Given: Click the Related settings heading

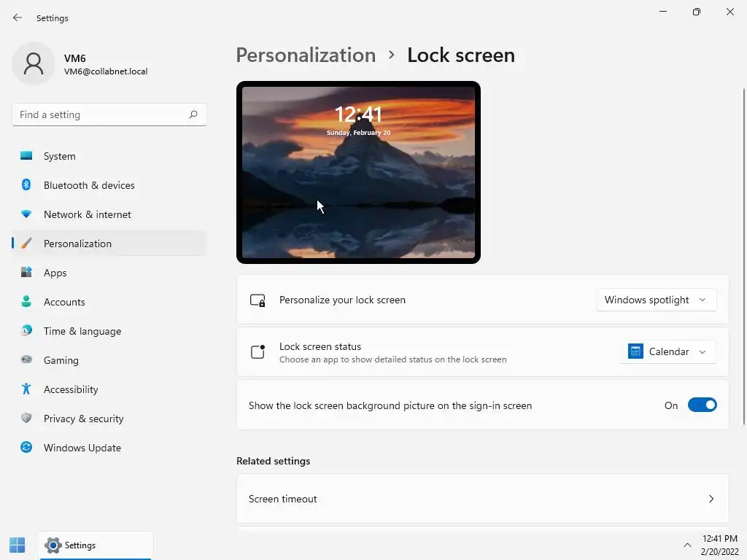Looking at the screenshot, I should [x=273, y=461].
